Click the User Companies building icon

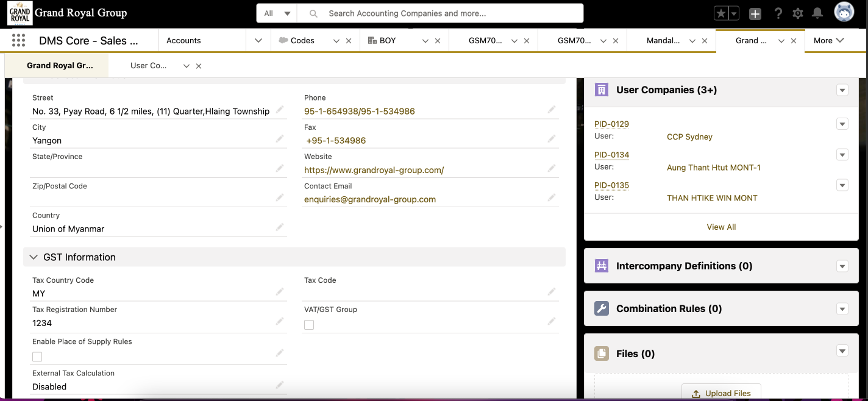602,90
